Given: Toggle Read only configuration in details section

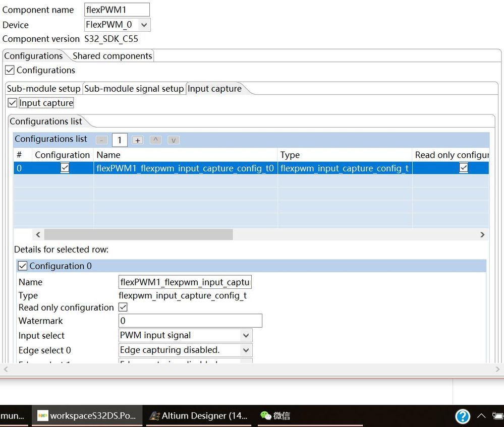Looking at the screenshot, I should tap(123, 307).
